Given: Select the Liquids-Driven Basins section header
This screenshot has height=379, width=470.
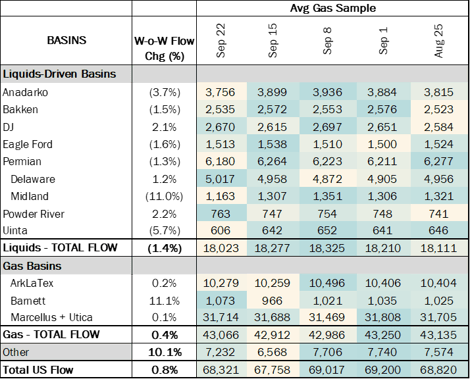Looking at the screenshot, I should 59,74.
